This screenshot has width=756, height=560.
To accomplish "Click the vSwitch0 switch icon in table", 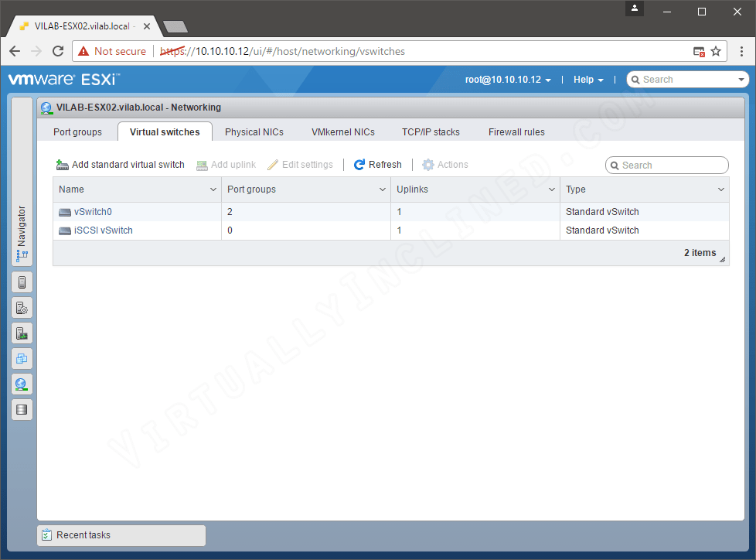I will [66, 211].
